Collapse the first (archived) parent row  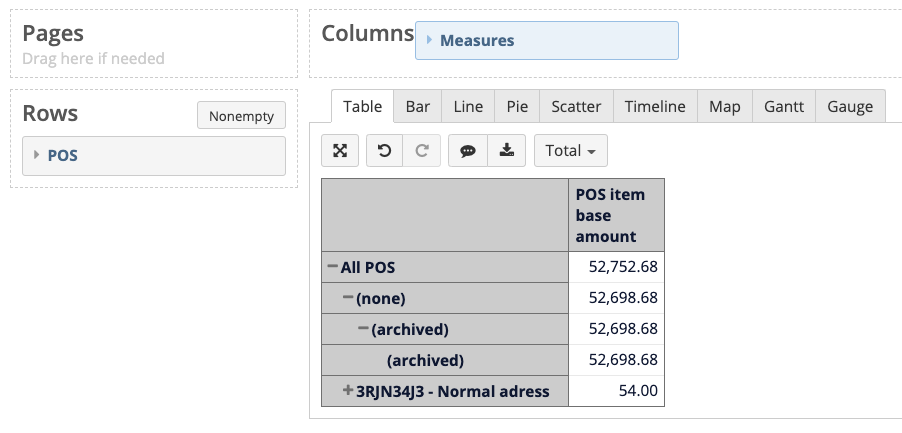point(363,329)
